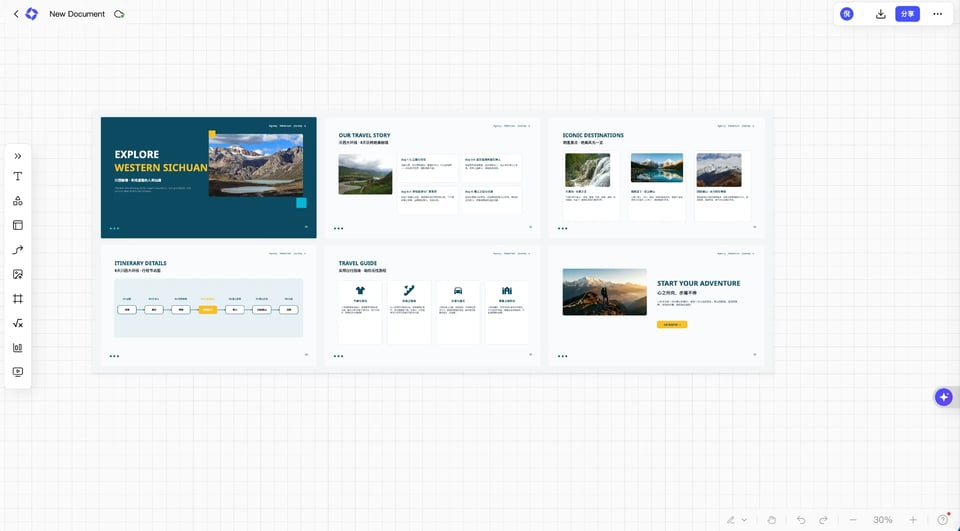
Task: Click the snowy peak destination photo
Action: click(x=719, y=170)
